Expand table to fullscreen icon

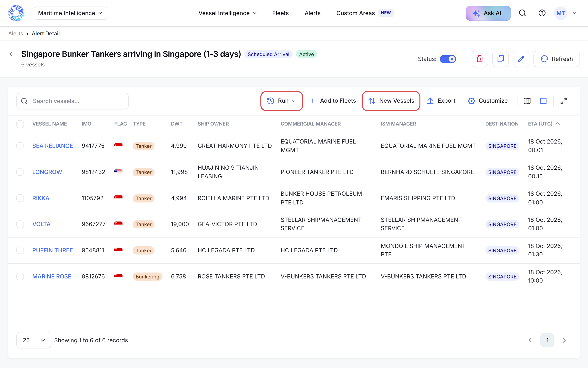pyautogui.click(x=564, y=101)
